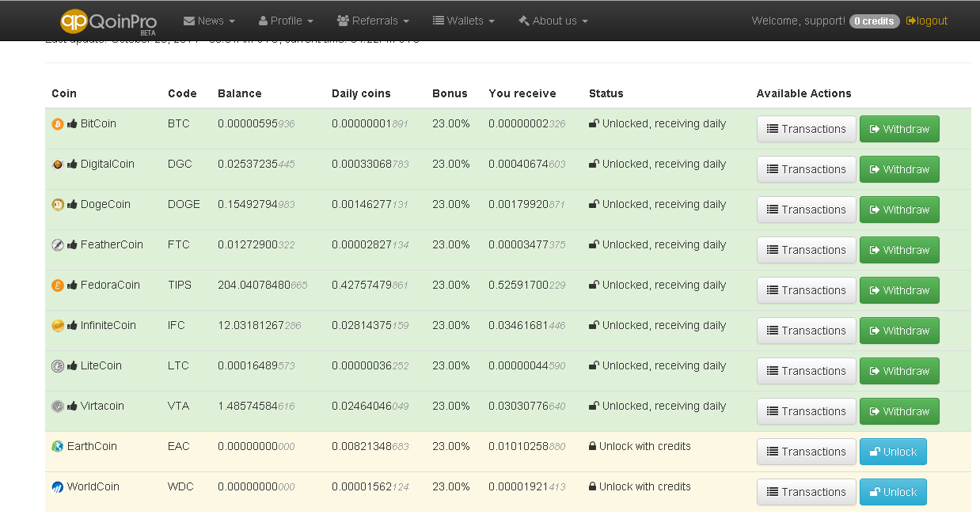Click the LiteCoin silver icon
This screenshot has width=980, height=522.
(57, 366)
